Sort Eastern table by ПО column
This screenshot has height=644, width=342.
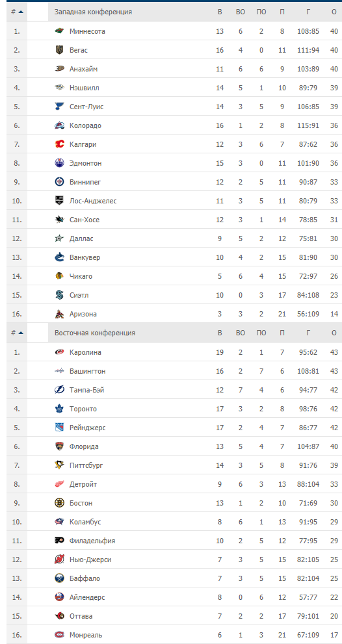click(261, 333)
